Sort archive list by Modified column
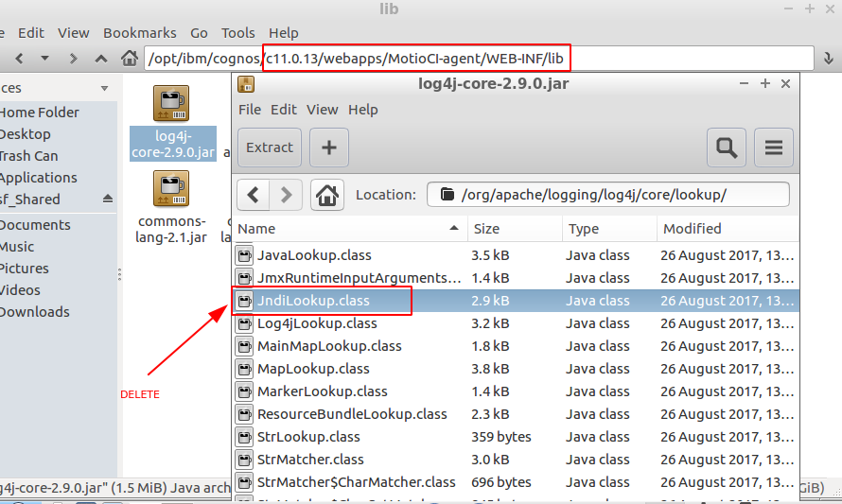The height and width of the screenshot is (504, 842). coord(728,229)
